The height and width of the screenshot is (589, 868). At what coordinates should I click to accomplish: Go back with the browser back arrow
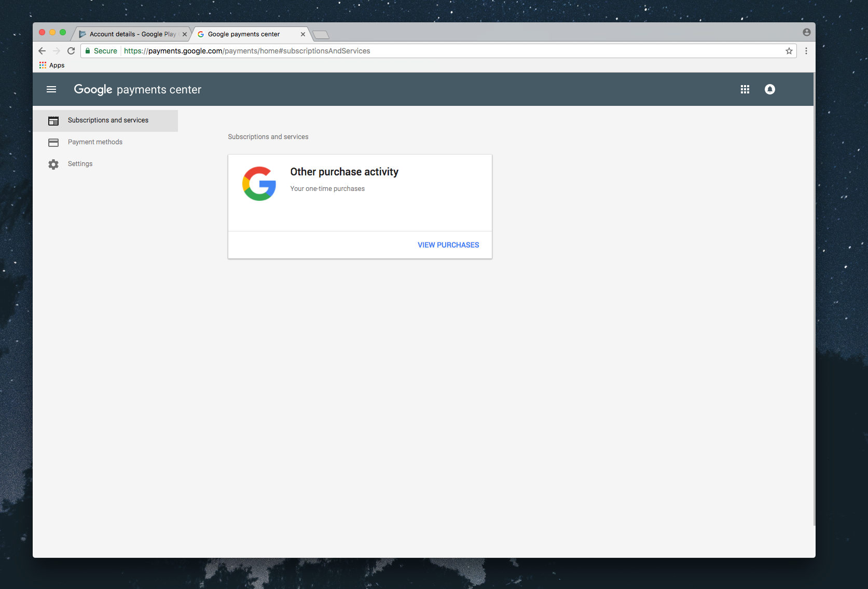point(42,51)
